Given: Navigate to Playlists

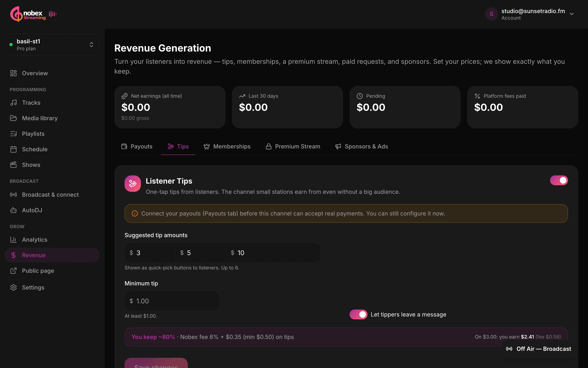Looking at the screenshot, I should click(x=52, y=134).
